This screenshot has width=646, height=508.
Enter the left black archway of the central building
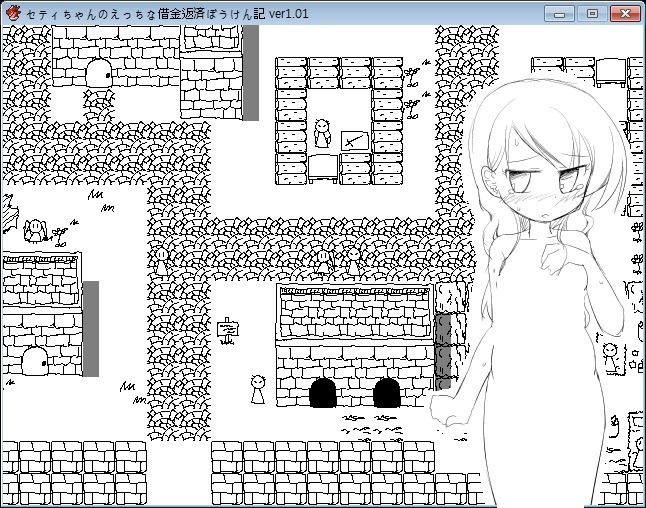323,393
